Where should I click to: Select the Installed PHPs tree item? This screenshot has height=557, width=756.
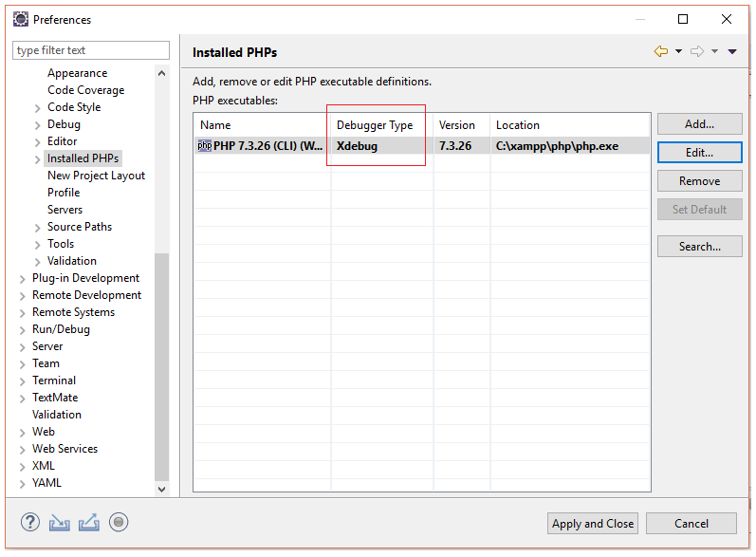83,158
